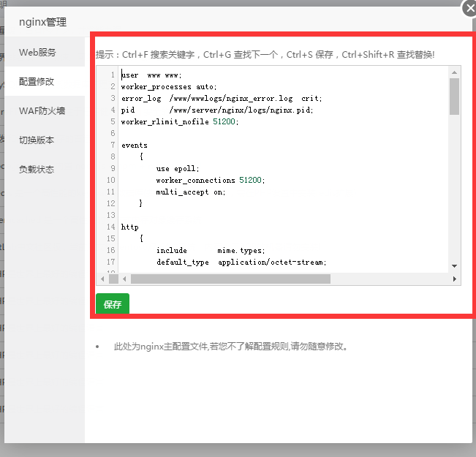Switch to WAF防火墙 tab
This screenshot has width=476, height=457.
click(45, 110)
